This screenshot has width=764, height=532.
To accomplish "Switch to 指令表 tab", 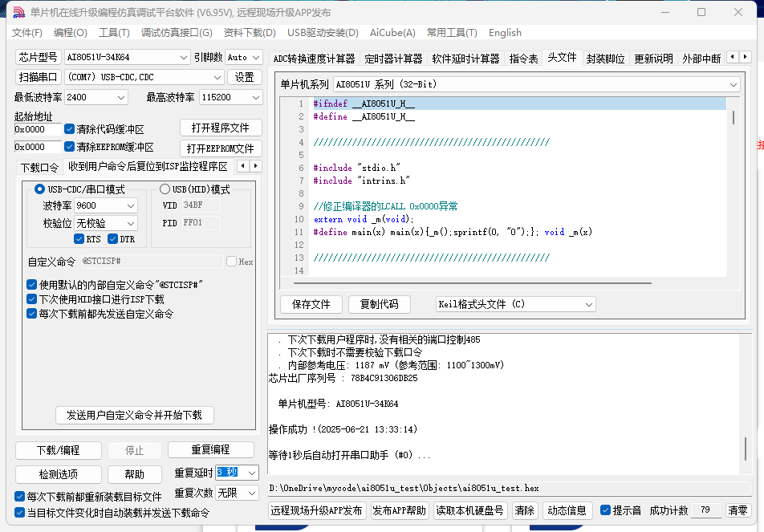I will point(523,59).
